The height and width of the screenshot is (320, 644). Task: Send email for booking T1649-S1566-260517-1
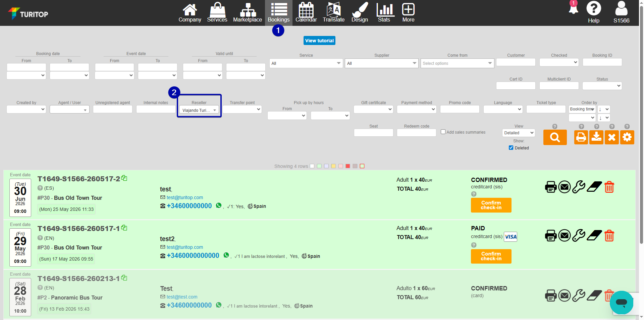click(565, 235)
